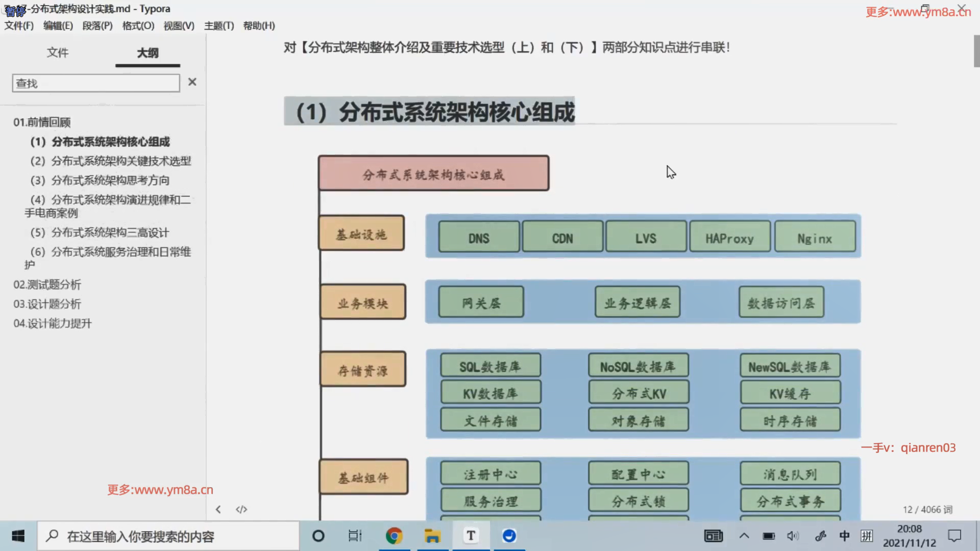Toggle Chinese input mode indicator
This screenshot has width=980, height=551.
point(844,536)
